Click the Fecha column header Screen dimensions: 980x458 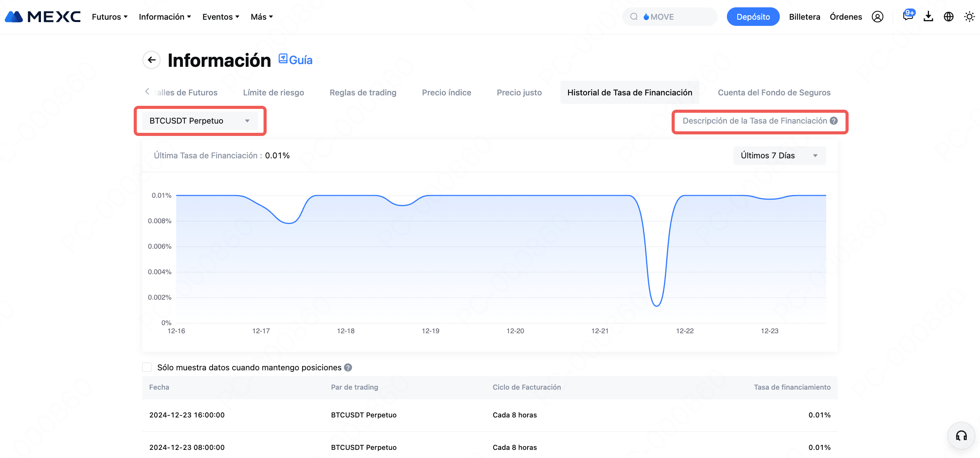pyautogui.click(x=159, y=387)
